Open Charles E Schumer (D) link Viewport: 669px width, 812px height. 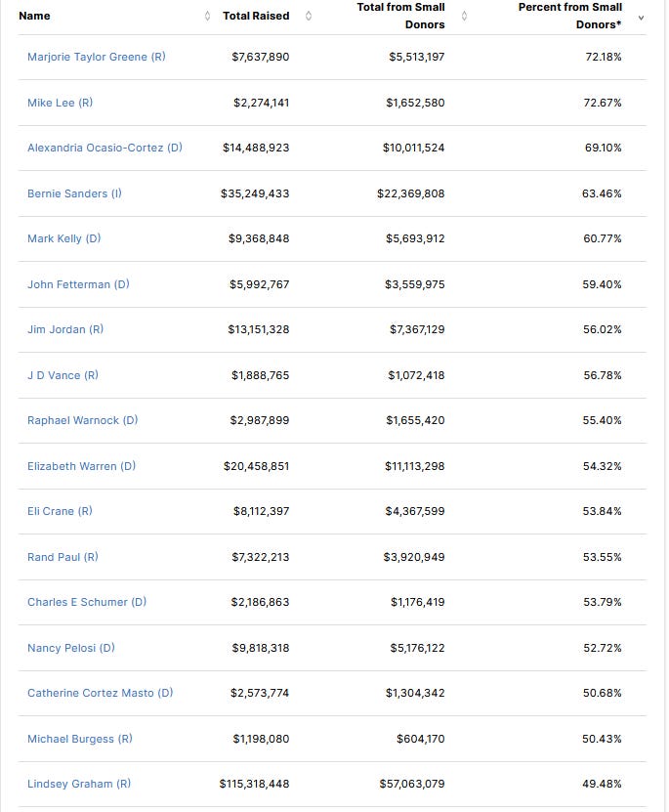tap(87, 602)
